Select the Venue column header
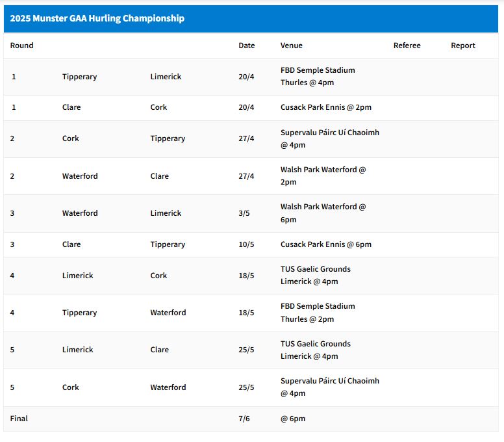 point(291,45)
